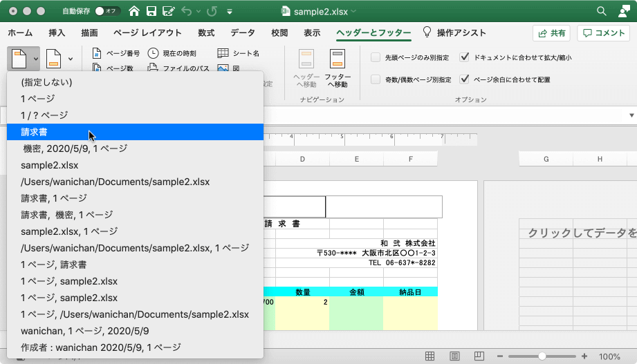Image resolution: width=637 pixels, height=364 pixels.
Task: Click the search magnifier icon
Action: [x=602, y=11]
